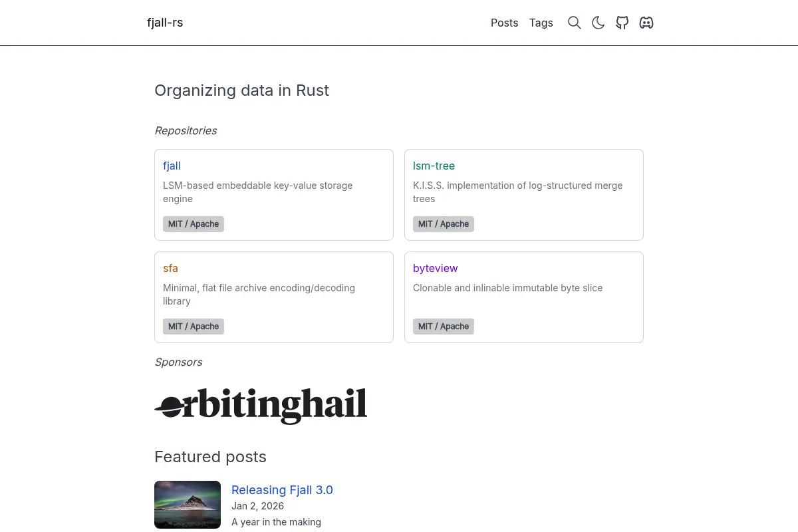Open the search icon in header

pyautogui.click(x=575, y=23)
